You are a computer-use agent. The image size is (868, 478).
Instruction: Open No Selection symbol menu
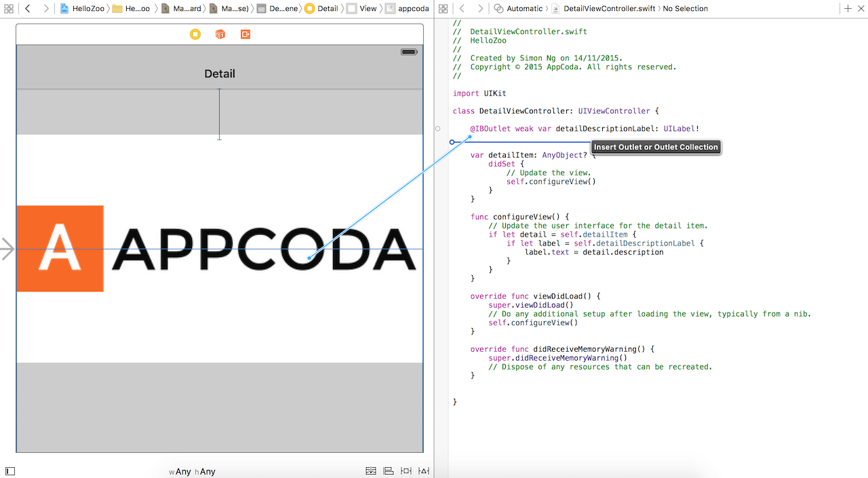tap(686, 9)
